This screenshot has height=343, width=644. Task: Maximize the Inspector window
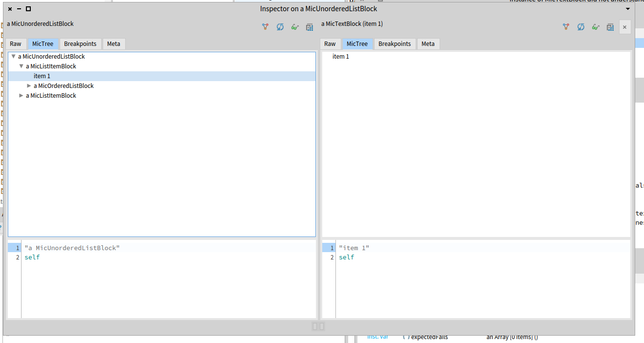28,9
